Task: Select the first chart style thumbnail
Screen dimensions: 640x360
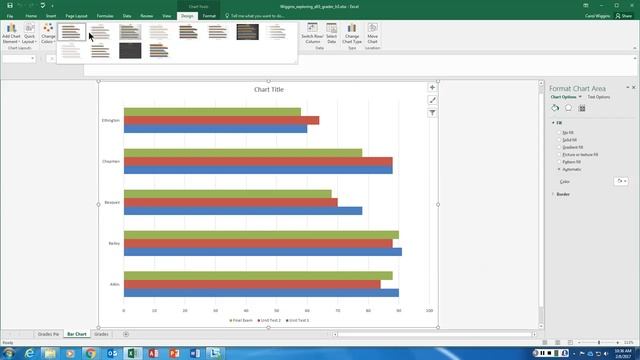Action: point(71,32)
